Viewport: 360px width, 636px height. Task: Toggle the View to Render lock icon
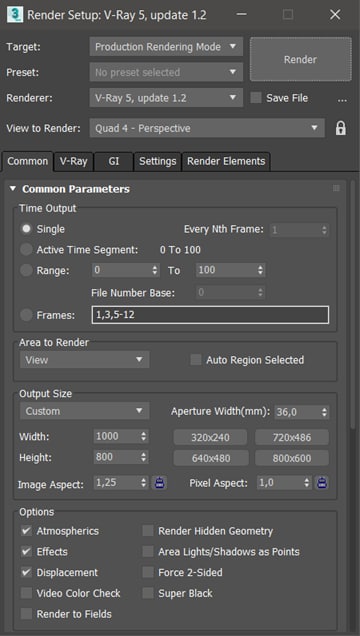pyautogui.click(x=341, y=128)
